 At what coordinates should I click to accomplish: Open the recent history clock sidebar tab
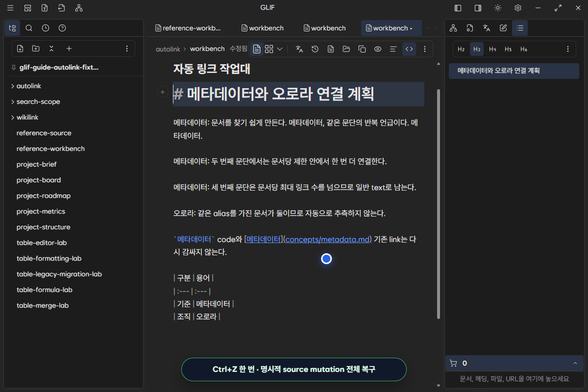46,28
